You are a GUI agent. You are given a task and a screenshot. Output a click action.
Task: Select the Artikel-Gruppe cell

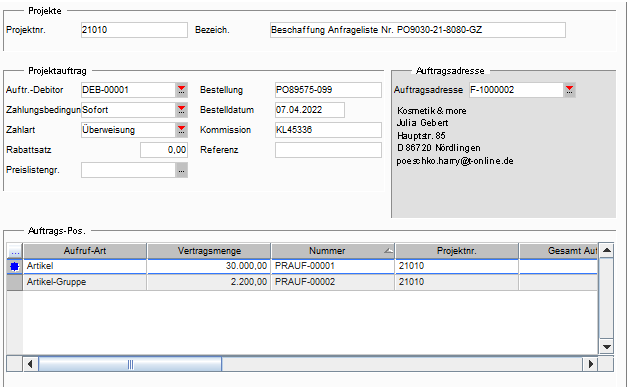pyautogui.click(x=85, y=282)
